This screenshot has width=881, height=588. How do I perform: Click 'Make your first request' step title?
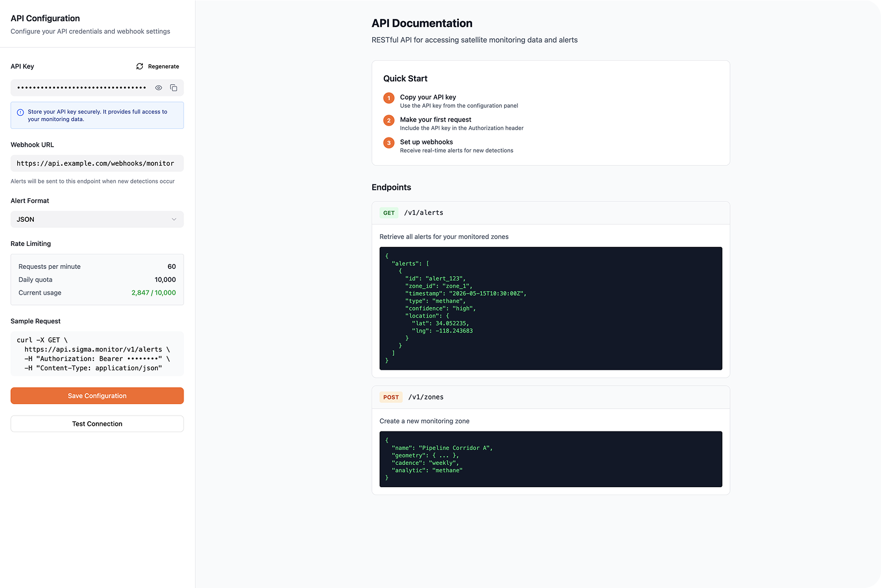point(436,120)
